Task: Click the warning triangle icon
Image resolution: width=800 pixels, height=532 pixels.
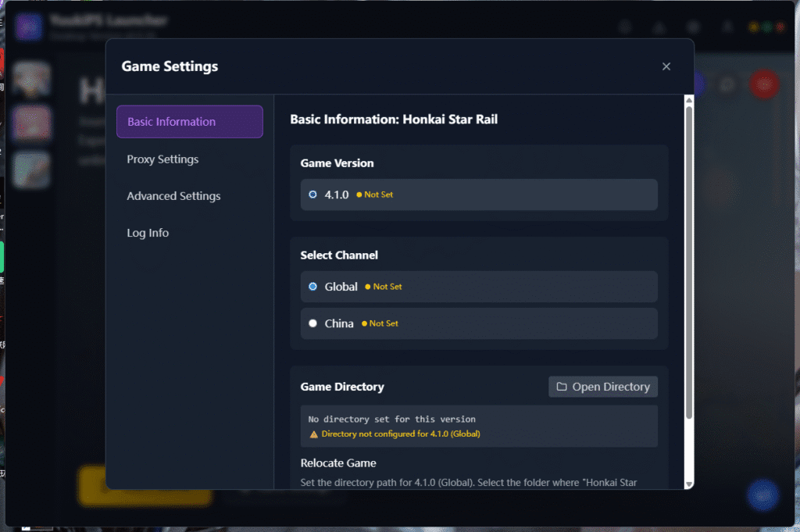Action: (x=314, y=434)
